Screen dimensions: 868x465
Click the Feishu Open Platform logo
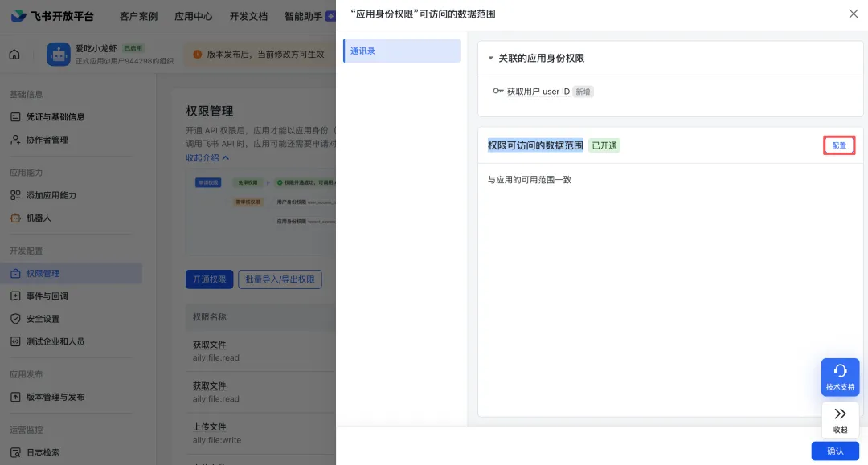pyautogui.click(x=52, y=16)
